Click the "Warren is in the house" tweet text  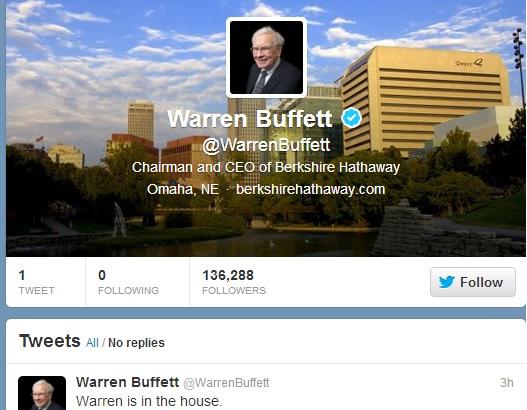coord(149,401)
